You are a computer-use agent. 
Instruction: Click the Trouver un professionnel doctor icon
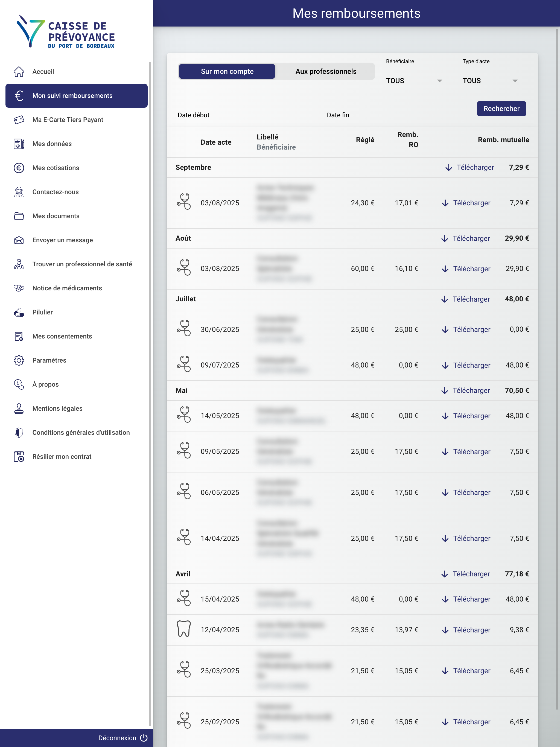pos(19,264)
